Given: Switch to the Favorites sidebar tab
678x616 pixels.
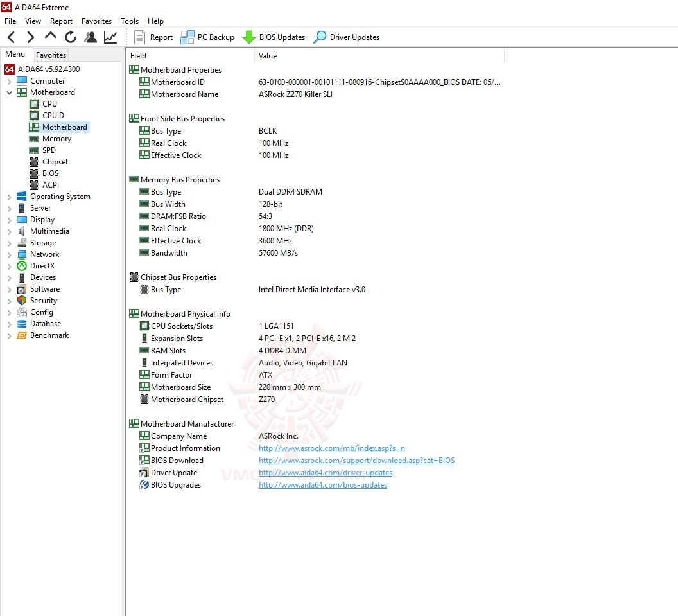Looking at the screenshot, I should click(51, 55).
